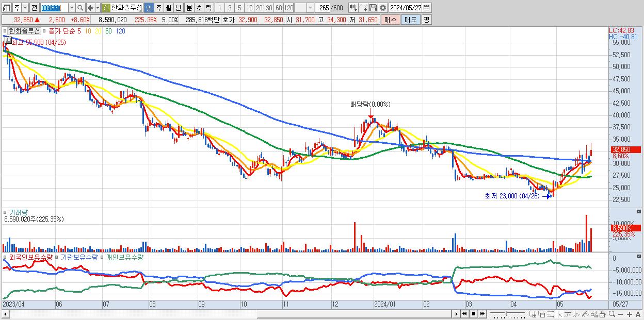Click the 평 button
Screen dimensions: 644x320
tap(426, 20)
